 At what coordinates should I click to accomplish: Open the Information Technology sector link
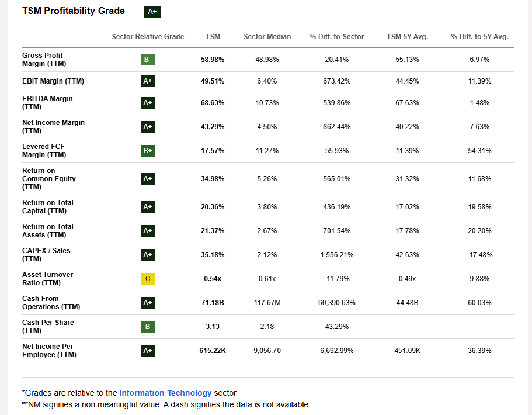[165, 393]
